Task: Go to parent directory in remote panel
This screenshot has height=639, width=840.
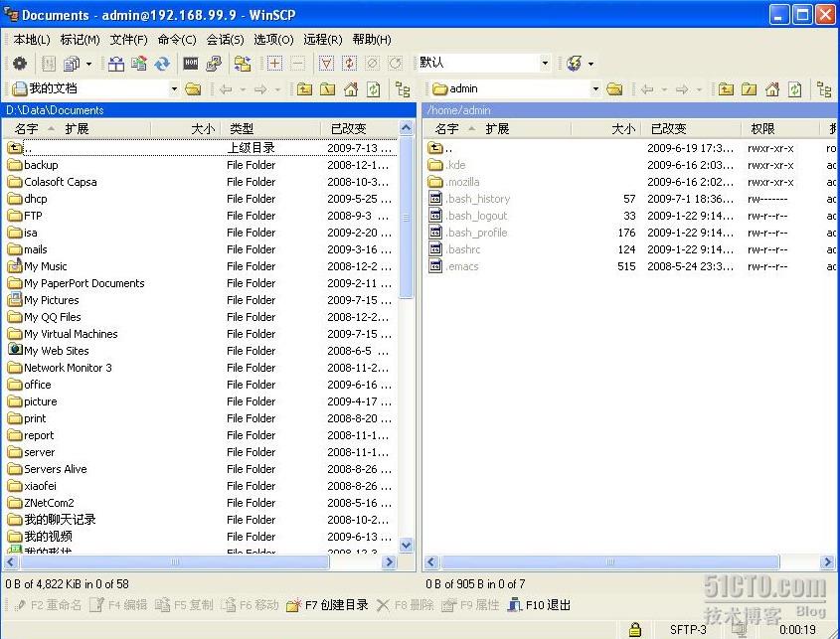Action: point(726,88)
